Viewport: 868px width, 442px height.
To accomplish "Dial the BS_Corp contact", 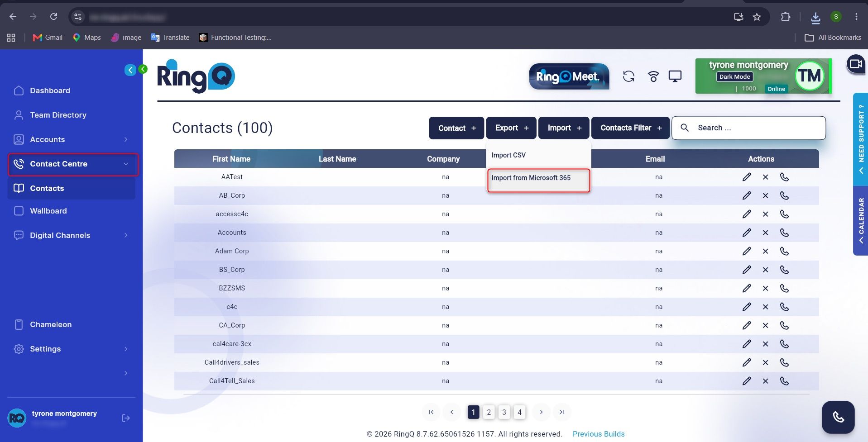I will coord(784,270).
